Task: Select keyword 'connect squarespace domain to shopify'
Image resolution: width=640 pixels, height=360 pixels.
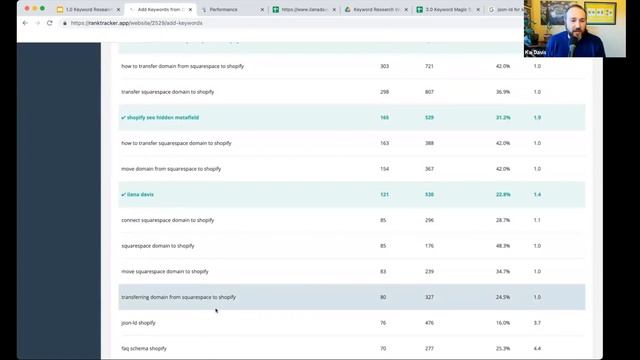Action: coord(168,220)
